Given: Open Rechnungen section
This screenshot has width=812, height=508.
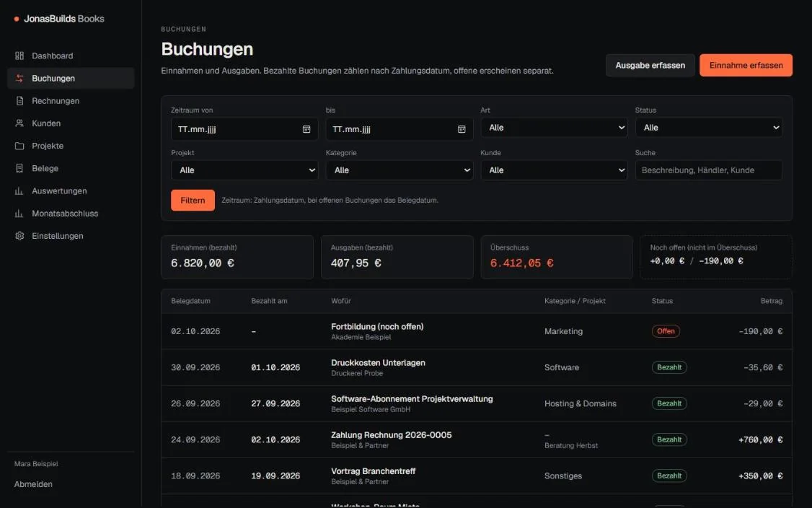Looking at the screenshot, I should coord(71,100).
